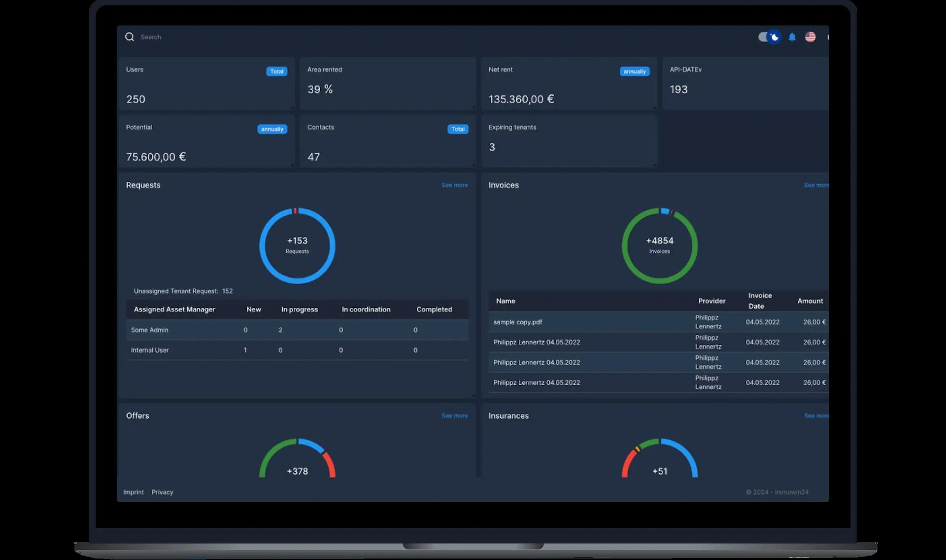Open See more in Invoices panel
Image resolution: width=946 pixels, height=560 pixels.
(x=816, y=185)
